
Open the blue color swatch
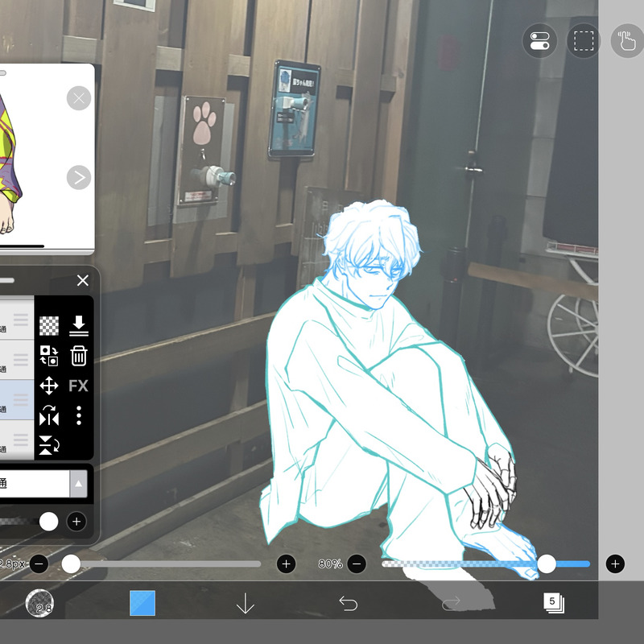click(x=142, y=603)
